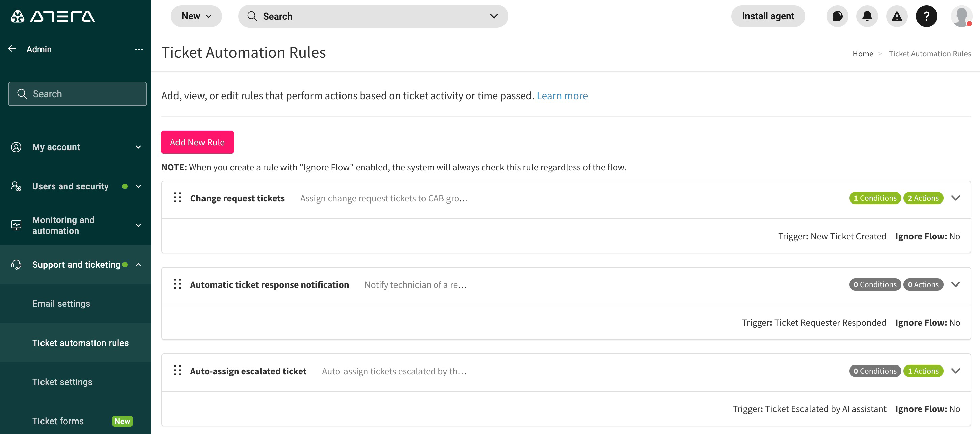Open the alerts warning triangle icon
Image resolution: width=980 pixels, height=434 pixels.
click(x=897, y=16)
